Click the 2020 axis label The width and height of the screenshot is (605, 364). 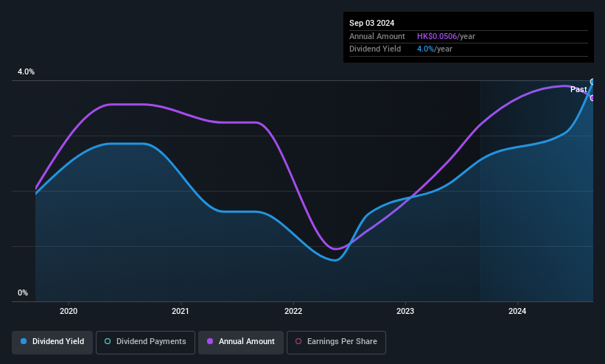[69, 311]
